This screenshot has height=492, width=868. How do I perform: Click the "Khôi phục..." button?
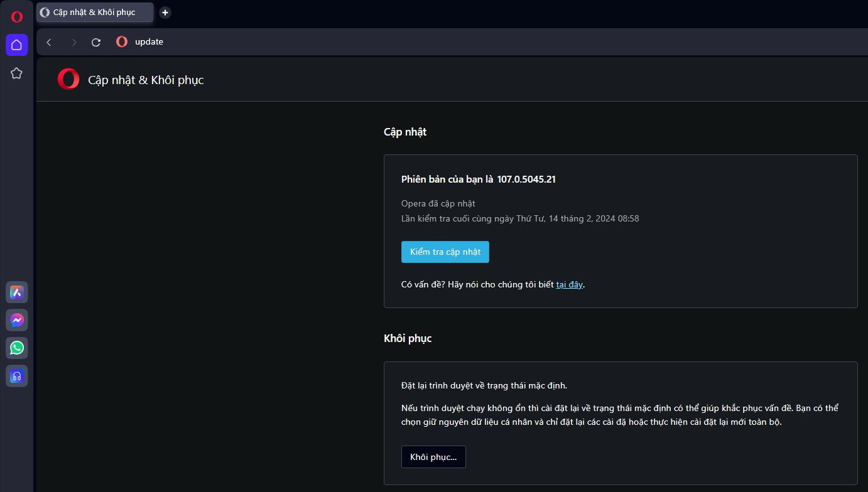point(433,457)
